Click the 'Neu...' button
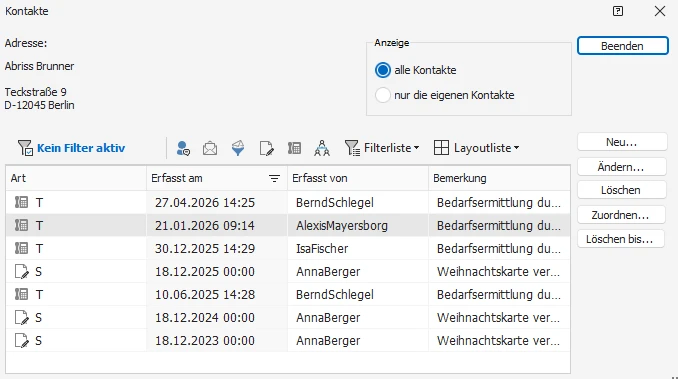678x379 pixels. click(x=622, y=142)
